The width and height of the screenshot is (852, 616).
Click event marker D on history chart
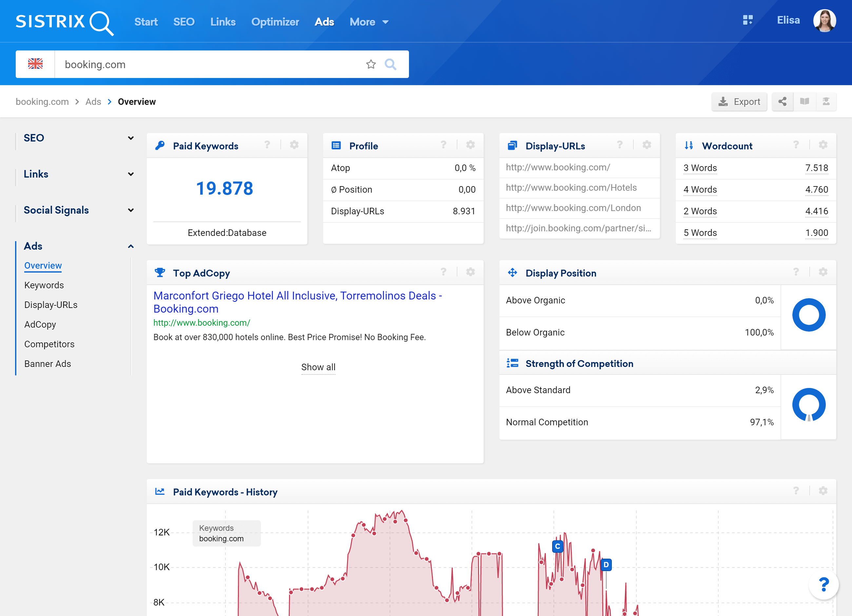pyautogui.click(x=606, y=565)
